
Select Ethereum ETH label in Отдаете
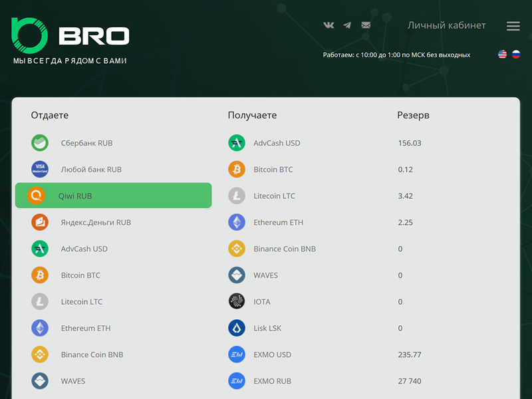[x=86, y=329]
